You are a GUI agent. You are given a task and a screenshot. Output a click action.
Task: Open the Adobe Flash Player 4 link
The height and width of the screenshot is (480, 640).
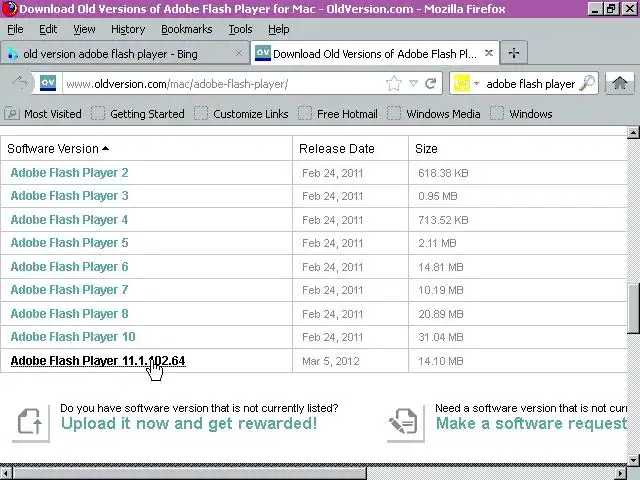(x=69, y=220)
